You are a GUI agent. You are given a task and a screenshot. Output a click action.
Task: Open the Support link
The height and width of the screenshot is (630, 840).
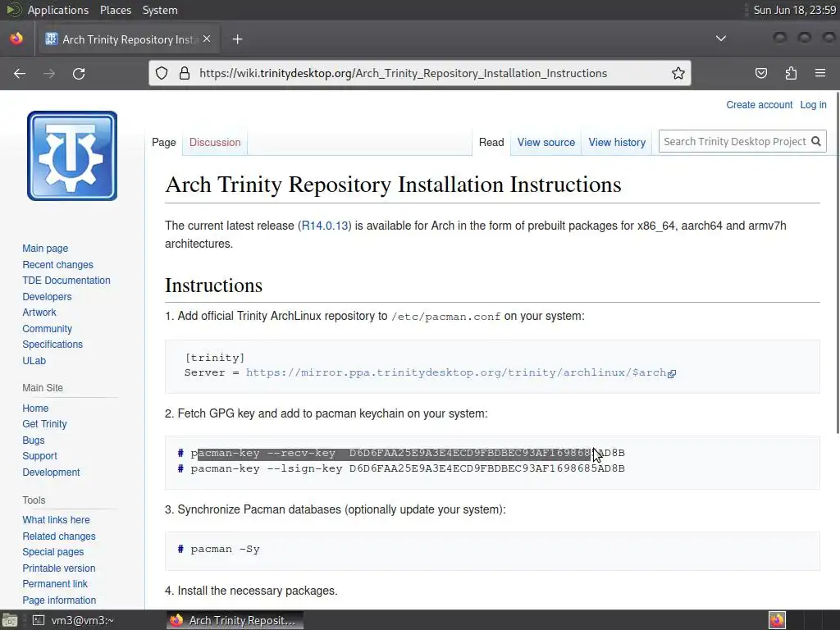click(39, 456)
